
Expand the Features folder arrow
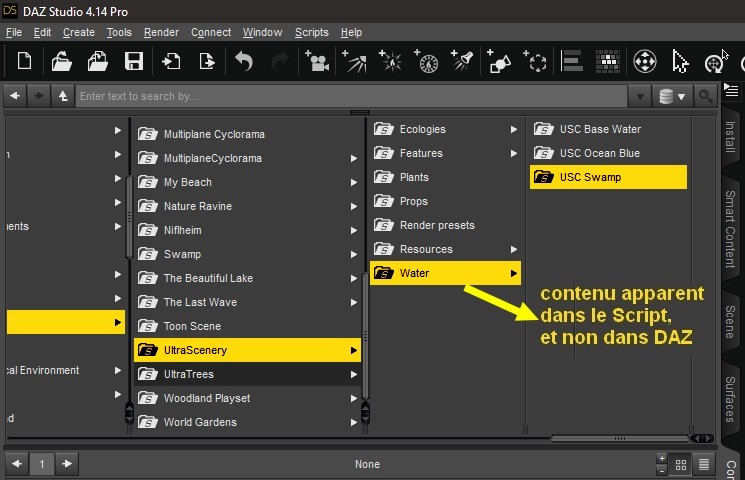[514, 154]
